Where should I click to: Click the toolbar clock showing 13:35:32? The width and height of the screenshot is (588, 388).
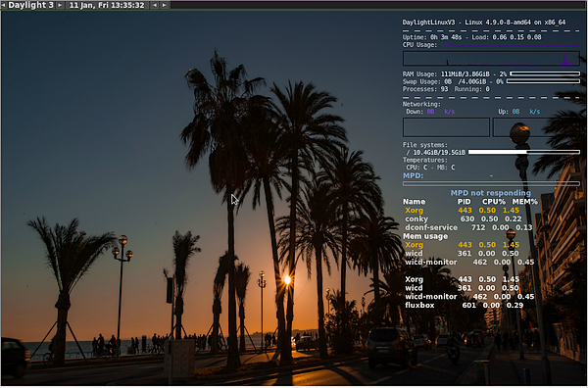[107, 5]
